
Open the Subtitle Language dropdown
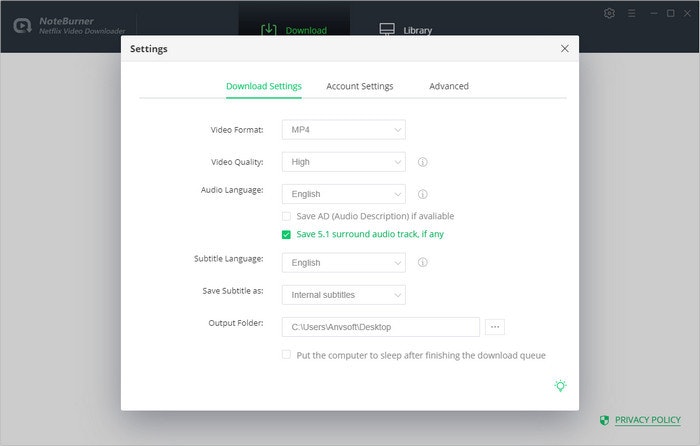pos(344,263)
